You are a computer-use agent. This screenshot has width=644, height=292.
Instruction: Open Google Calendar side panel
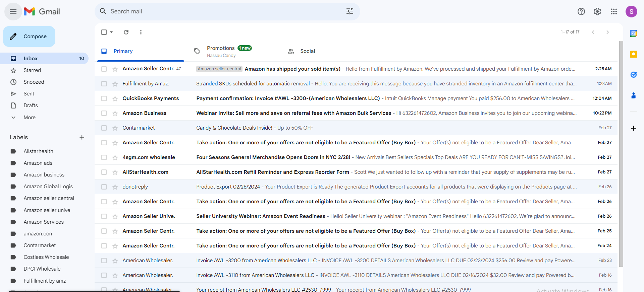634,33
